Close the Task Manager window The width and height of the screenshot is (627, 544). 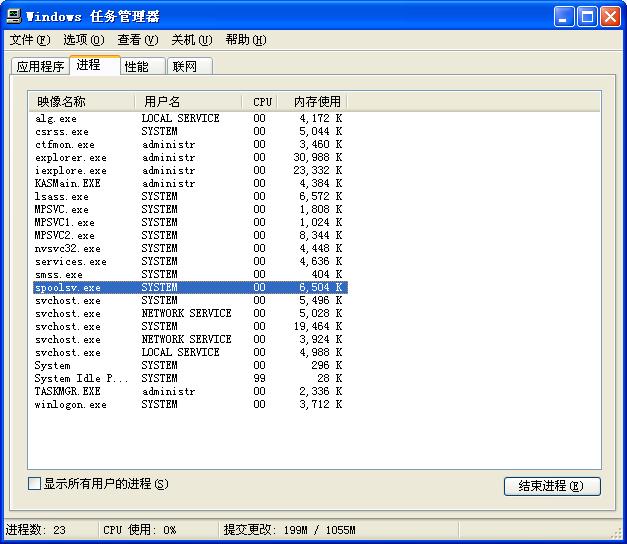[610, 17]
